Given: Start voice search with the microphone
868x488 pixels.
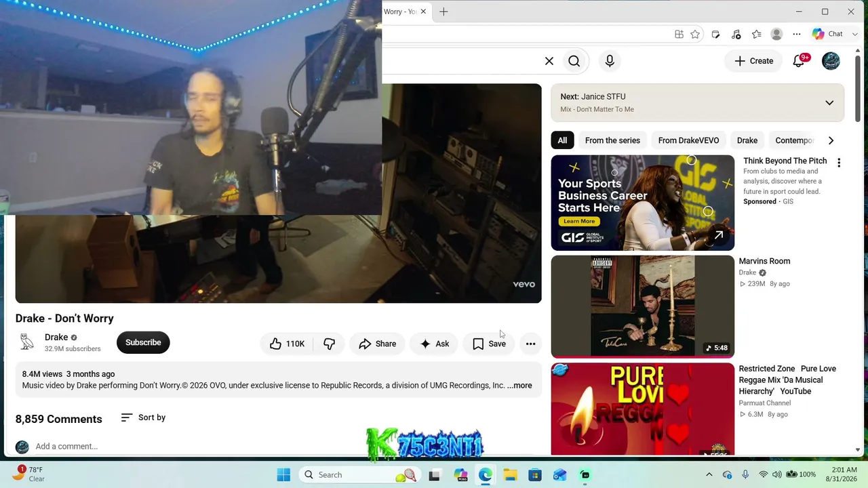Looking at the screenshot, I should tap(610, 61).
